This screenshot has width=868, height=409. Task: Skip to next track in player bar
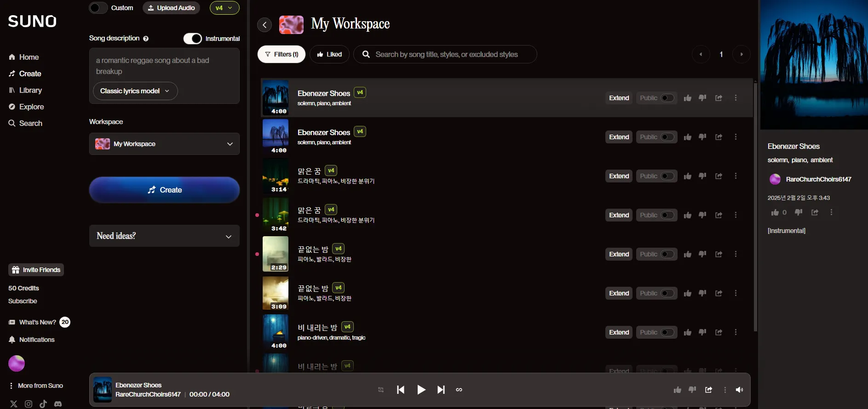coord(441,390)
